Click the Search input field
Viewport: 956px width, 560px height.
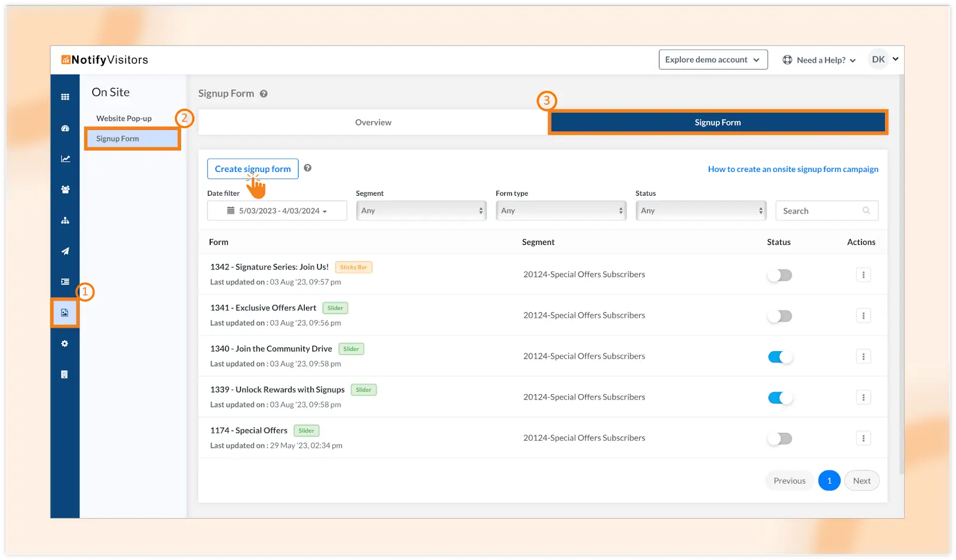coord(821,211)
